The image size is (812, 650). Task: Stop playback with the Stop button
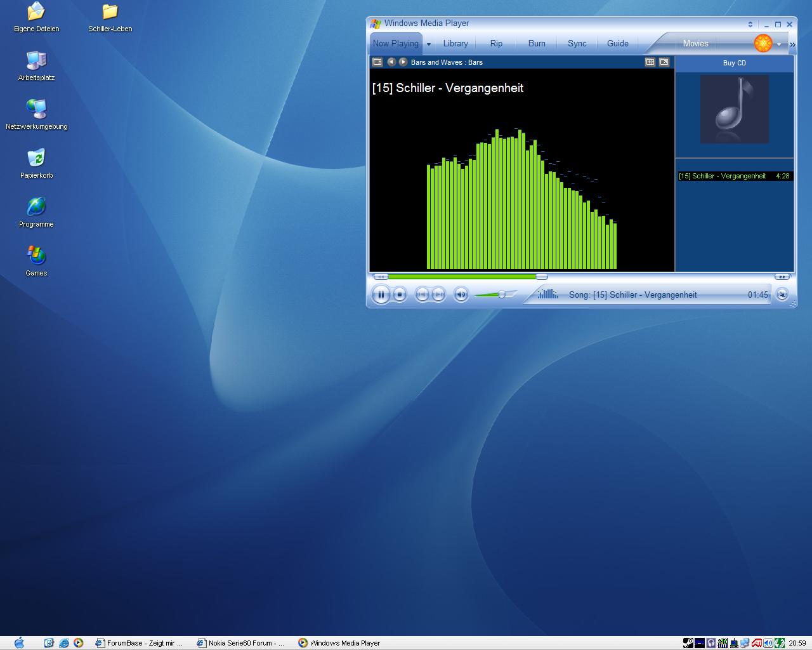[x=400, y=295]
